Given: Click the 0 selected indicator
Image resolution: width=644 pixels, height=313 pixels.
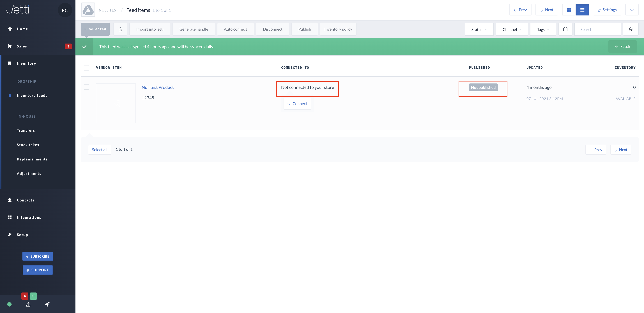Looking at the screenshot, I should [x=95, y=29].
